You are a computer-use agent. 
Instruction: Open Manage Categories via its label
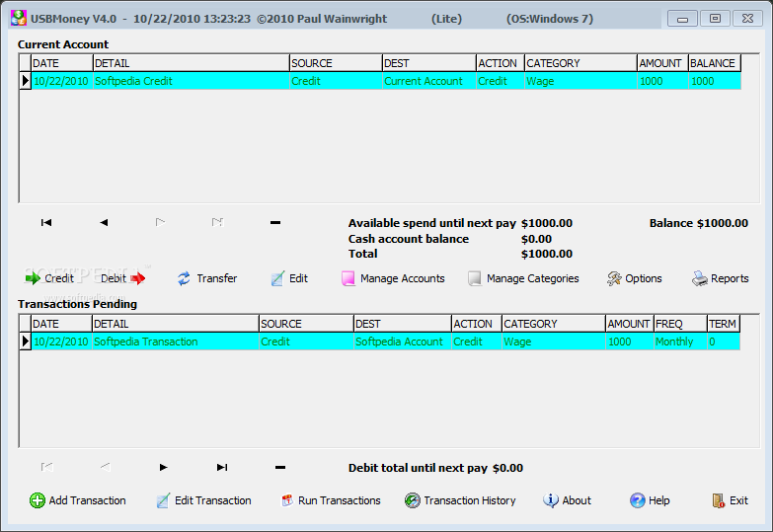pyautogui.click(x=532, y=278)
